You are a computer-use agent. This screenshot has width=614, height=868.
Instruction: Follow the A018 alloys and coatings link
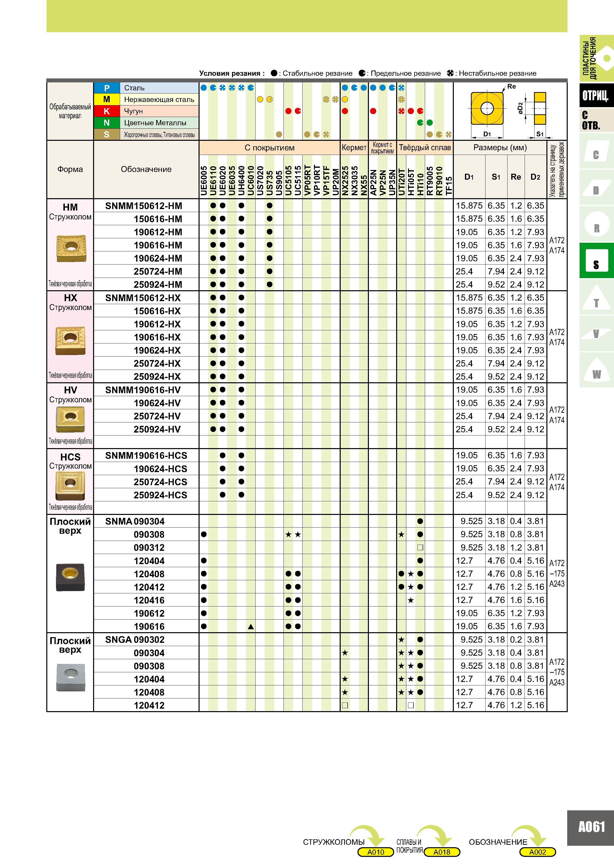[x=442, y=852]
